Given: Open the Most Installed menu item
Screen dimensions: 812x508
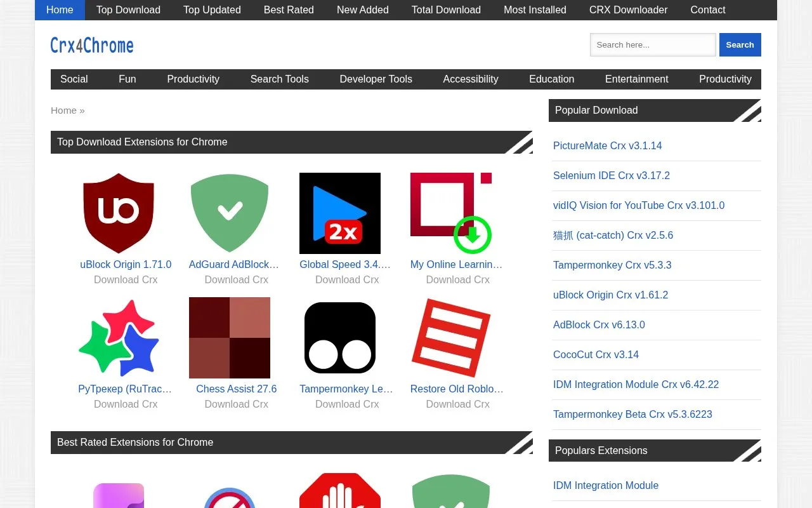Looking at the screenshot, I should click(x=535, y=10).
